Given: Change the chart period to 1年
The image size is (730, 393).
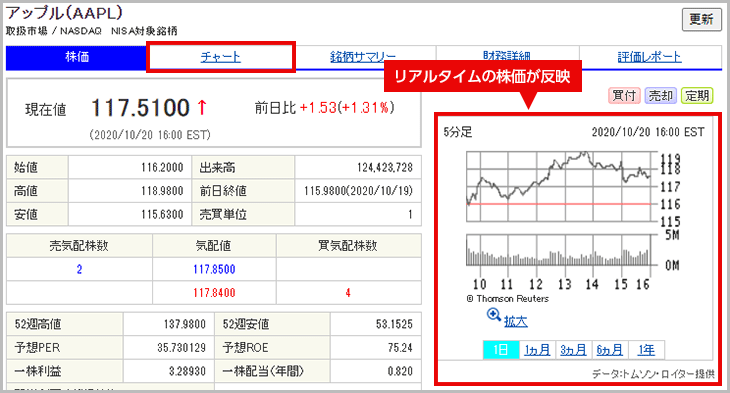Looking at the screenshot, I should click(x=646, y=350).
